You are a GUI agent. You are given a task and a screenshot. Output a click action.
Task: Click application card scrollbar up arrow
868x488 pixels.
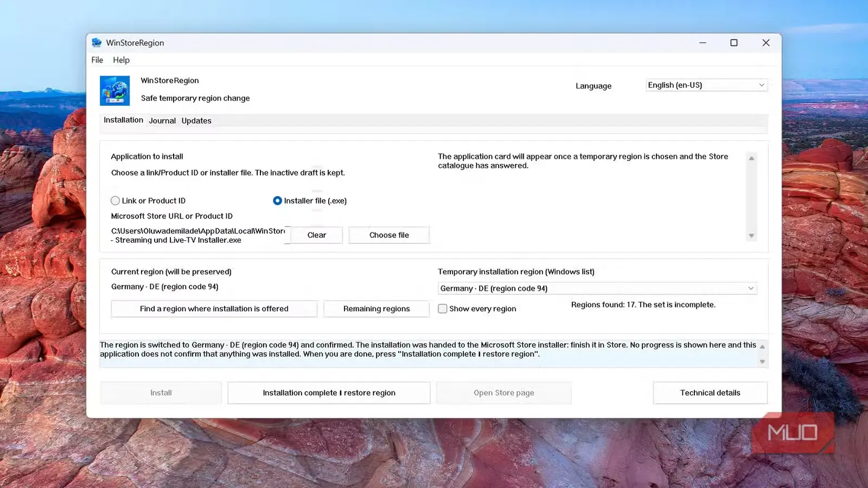751,158
